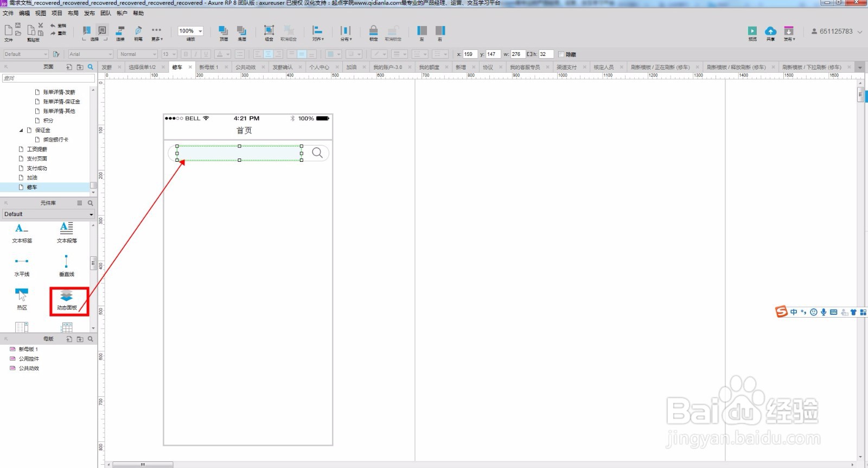868x468 pixels.
Task: Click search icon in 页面 panel
Action: pos(90,67)
